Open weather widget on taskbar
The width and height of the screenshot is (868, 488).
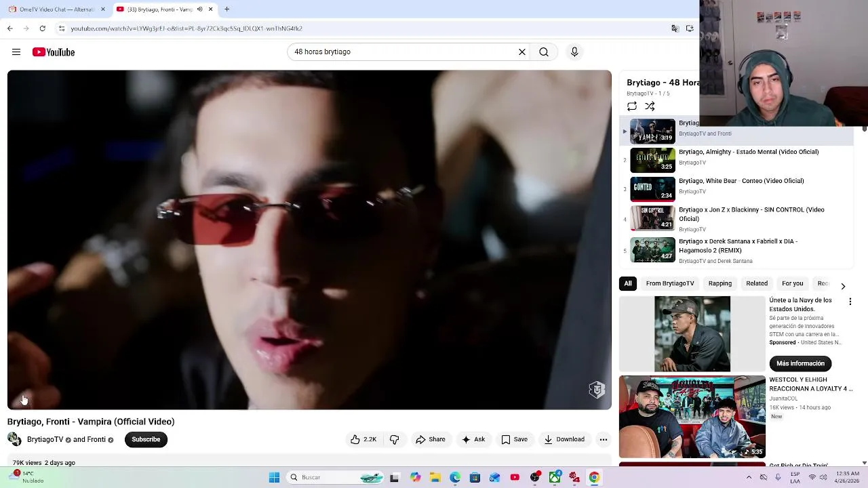[x=27, y=477]
